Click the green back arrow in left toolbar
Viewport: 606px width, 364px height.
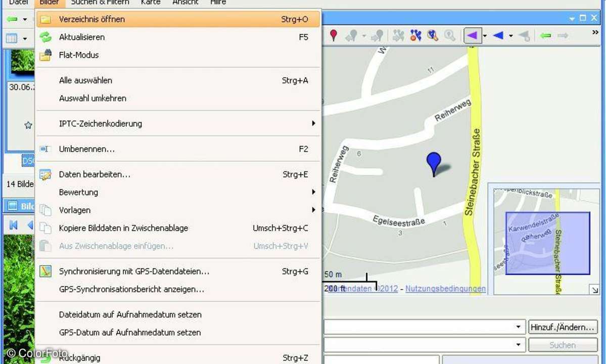12,19
